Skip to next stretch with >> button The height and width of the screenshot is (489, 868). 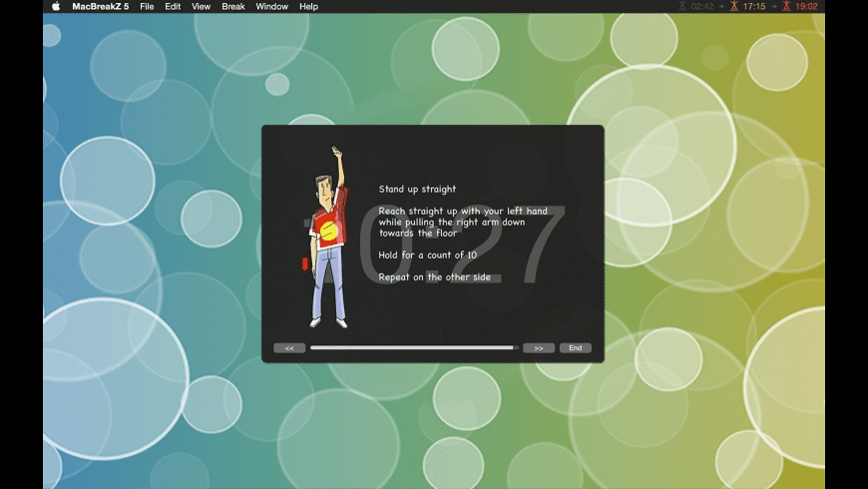coord(539,347)
